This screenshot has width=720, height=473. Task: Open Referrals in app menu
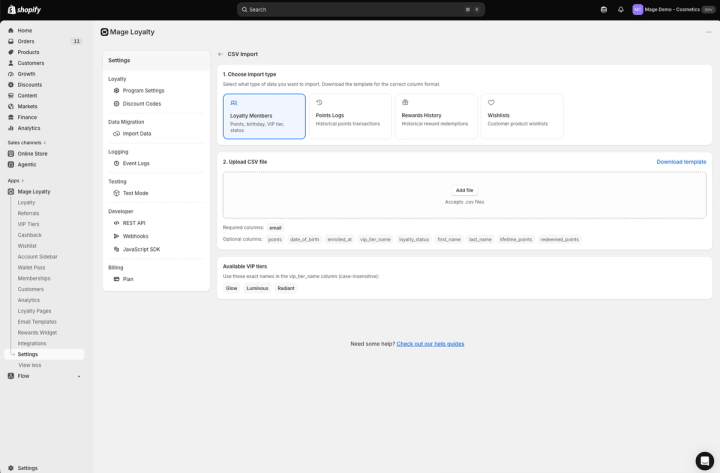(28, 214)
